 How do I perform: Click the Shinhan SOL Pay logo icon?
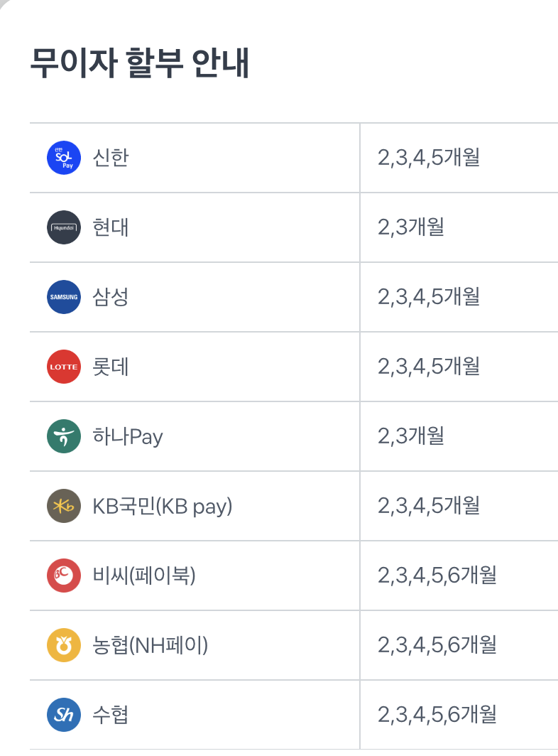(64, 158)
